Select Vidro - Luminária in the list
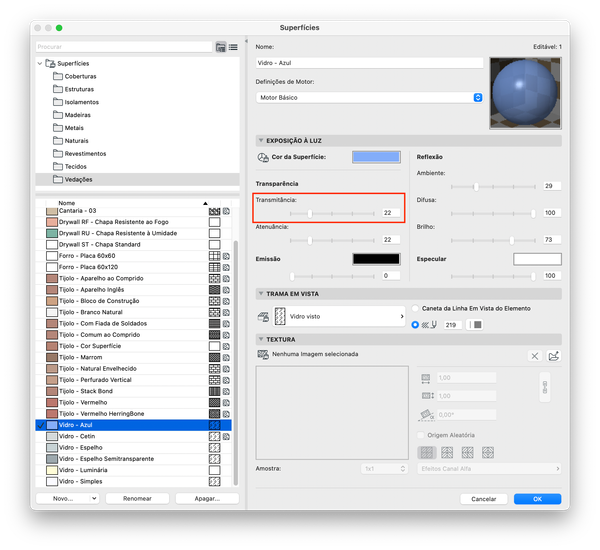Image resolution: width=600 pixels, height=550 pixels. click(134, 470)
